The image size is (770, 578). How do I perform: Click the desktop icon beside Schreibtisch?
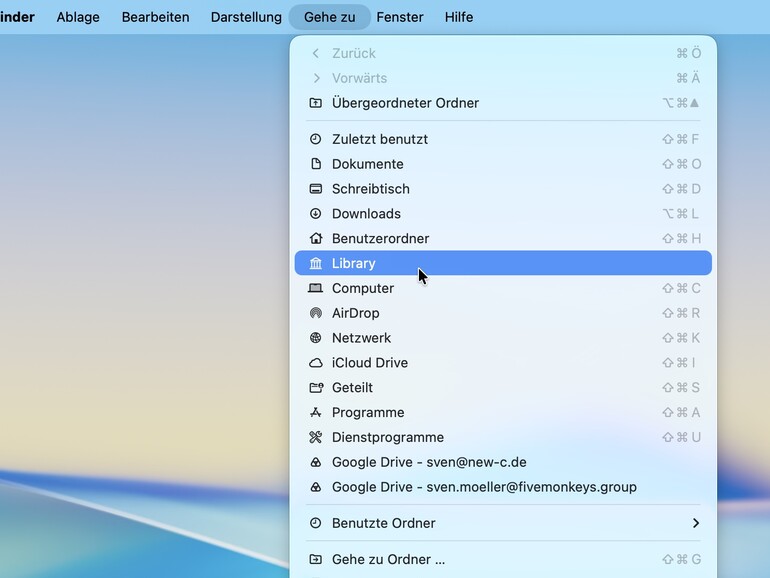(316, 189)
